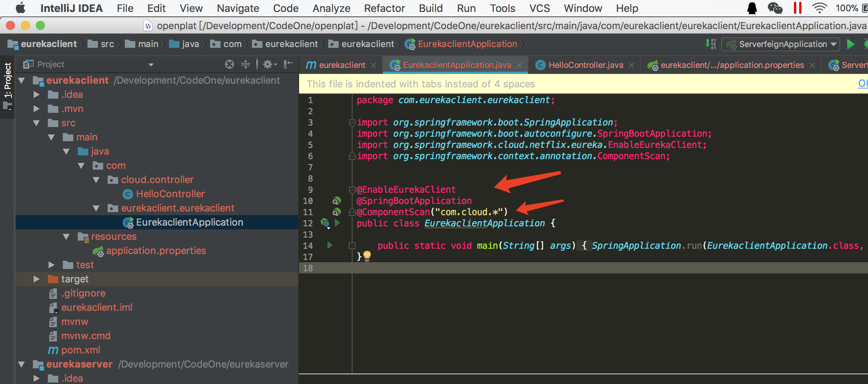868x384 pixels.
Task: Collapse the src folder
Action: (36, 123)
